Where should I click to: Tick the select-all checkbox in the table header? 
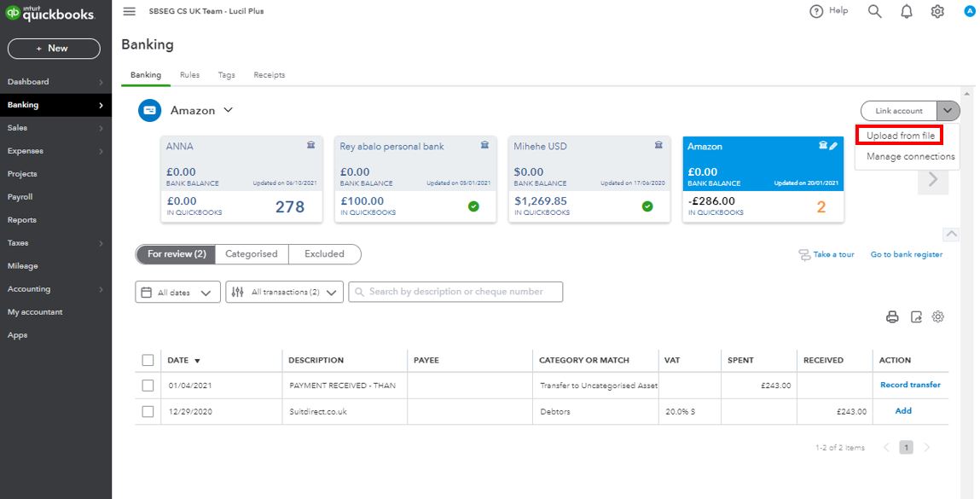coord(148,360)
